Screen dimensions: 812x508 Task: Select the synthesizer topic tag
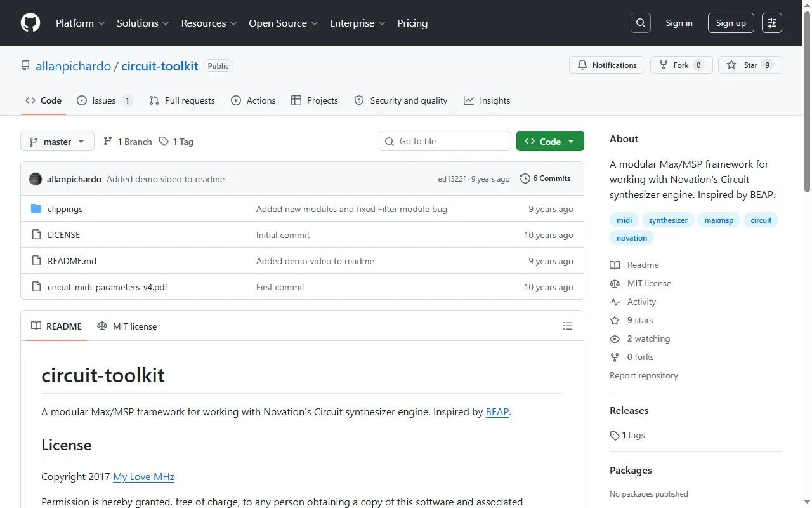point(668,220)
